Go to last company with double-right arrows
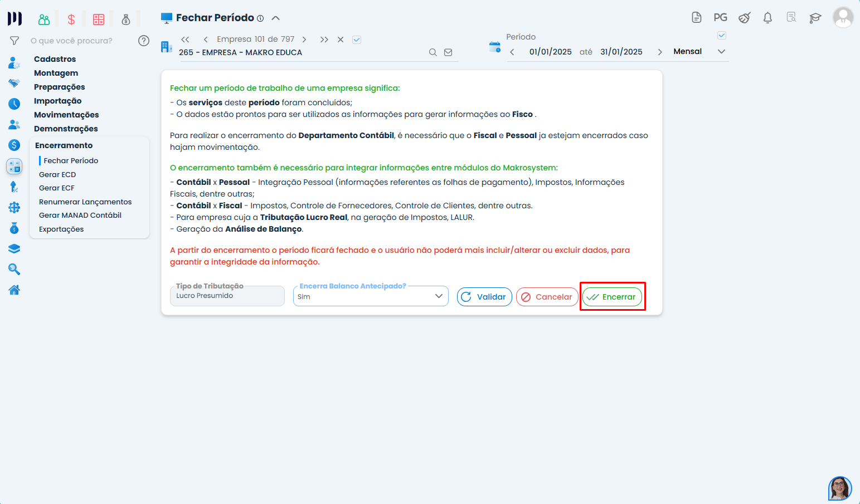This screenshot has width=860, height=504. [x=324, y=40]
